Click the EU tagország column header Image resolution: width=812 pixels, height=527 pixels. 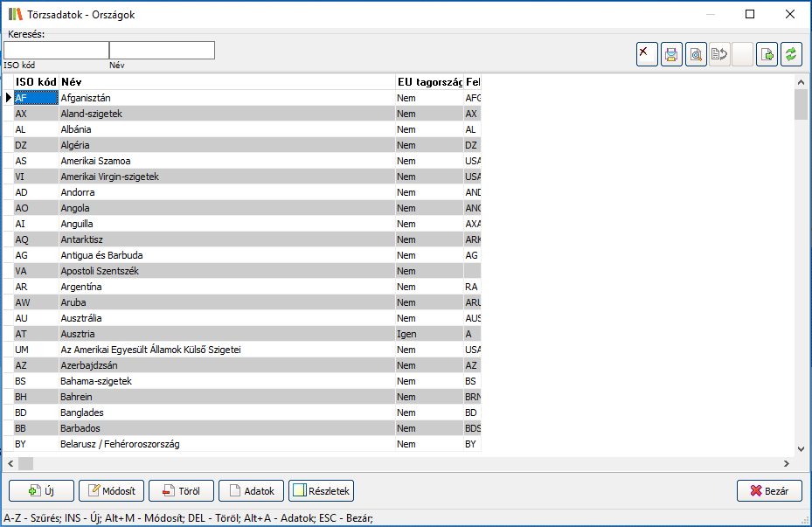pyautogui.click(x=428, y=81)
